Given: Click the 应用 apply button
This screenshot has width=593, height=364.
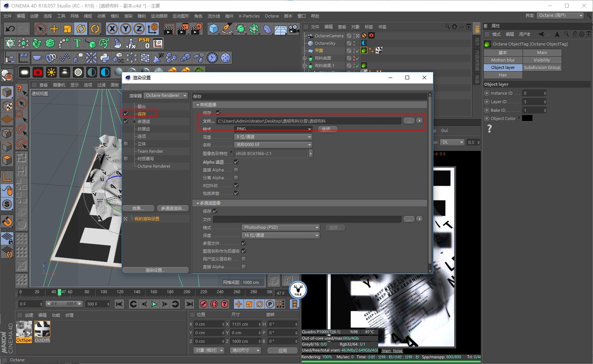Looking at the screenshot, I should pos(283,351).
